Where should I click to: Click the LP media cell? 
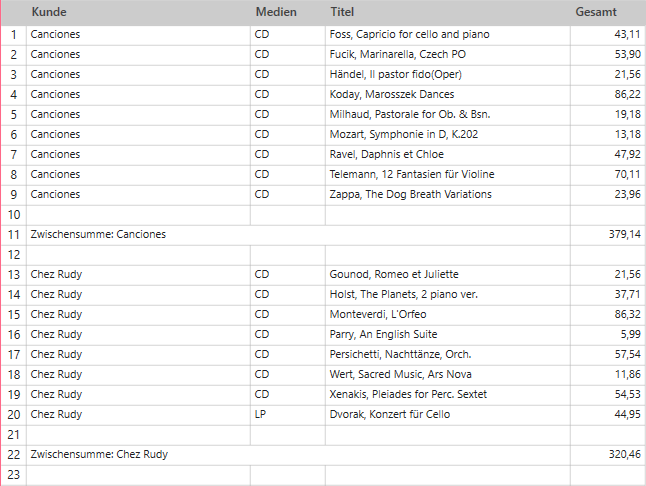tap(262, 415)
